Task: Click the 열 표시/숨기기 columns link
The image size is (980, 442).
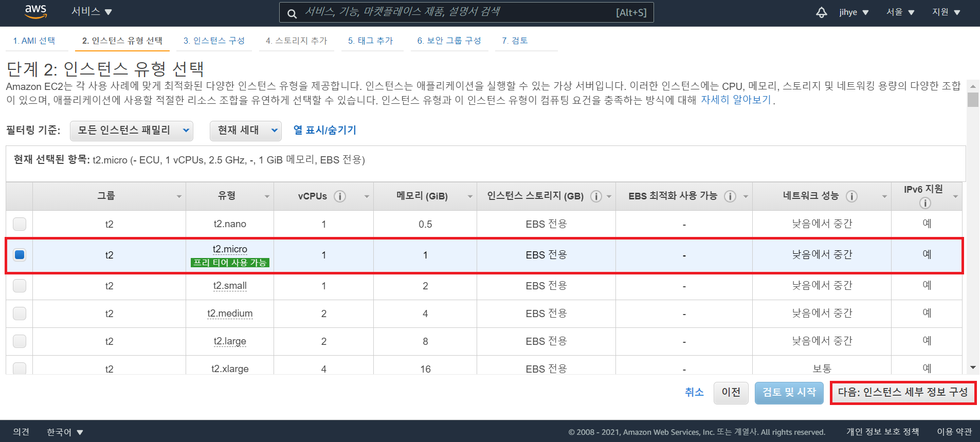Action: coord(324,130)
